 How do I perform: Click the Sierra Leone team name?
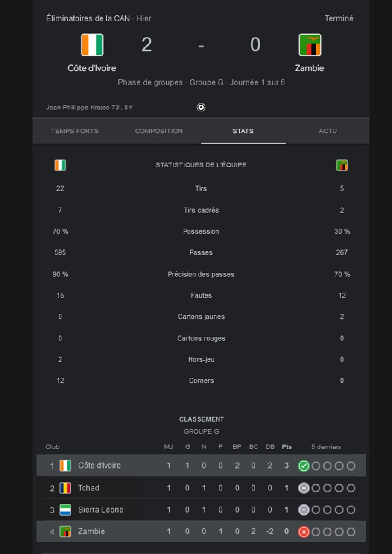101,510
